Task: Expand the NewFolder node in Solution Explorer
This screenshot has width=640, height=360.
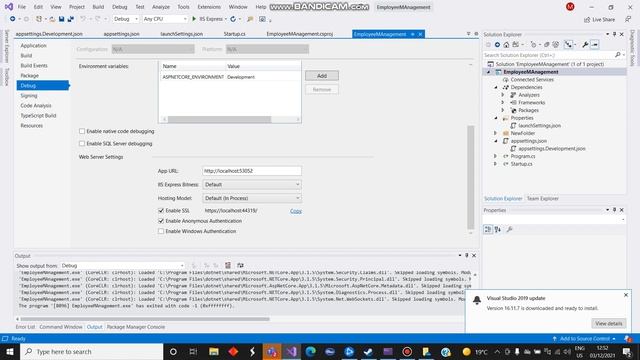Action: [496, 133]
